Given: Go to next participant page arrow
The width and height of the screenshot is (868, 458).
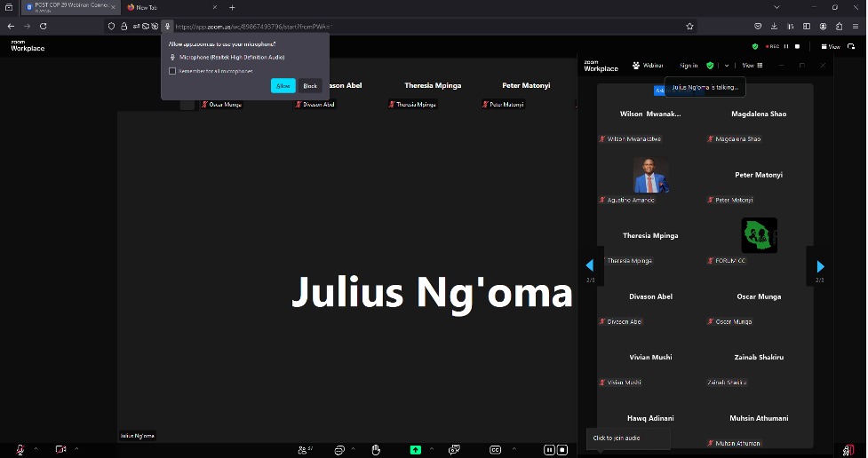Looking at the screenshot, I should click(x=820, y=266).
